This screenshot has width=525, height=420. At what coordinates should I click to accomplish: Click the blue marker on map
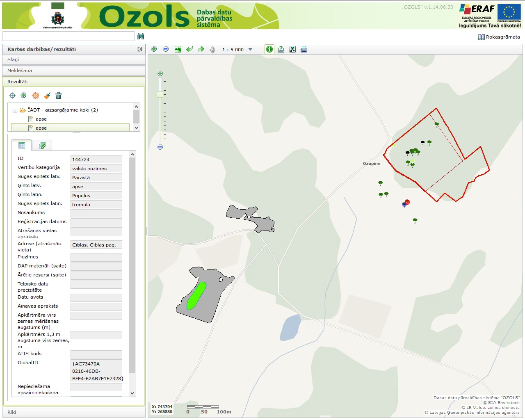[404, 205]
